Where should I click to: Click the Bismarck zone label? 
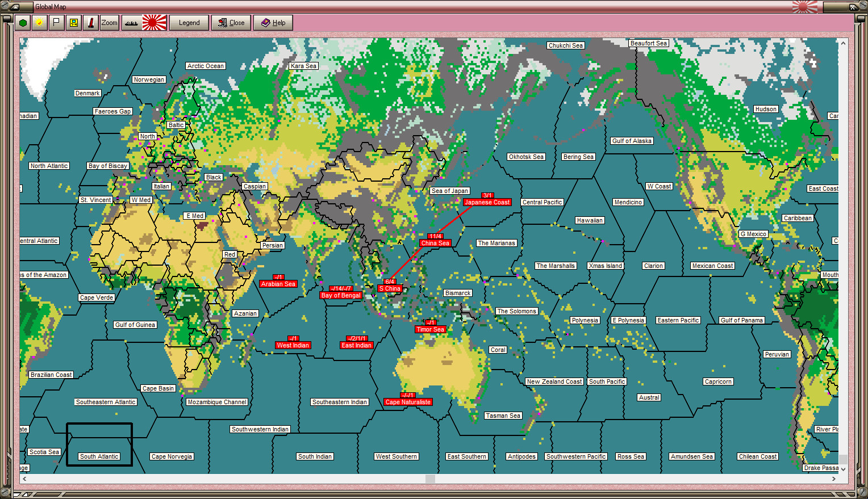point(458,293)
